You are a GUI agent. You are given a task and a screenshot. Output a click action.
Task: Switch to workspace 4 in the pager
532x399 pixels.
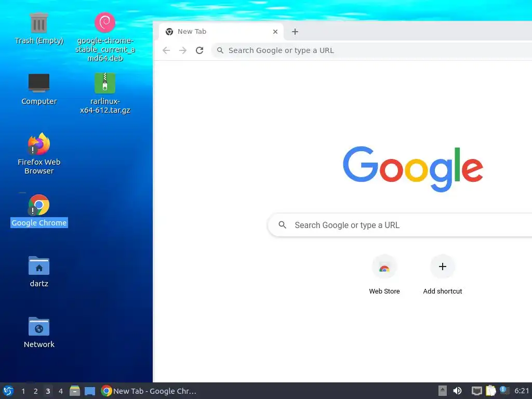(60, 391)
